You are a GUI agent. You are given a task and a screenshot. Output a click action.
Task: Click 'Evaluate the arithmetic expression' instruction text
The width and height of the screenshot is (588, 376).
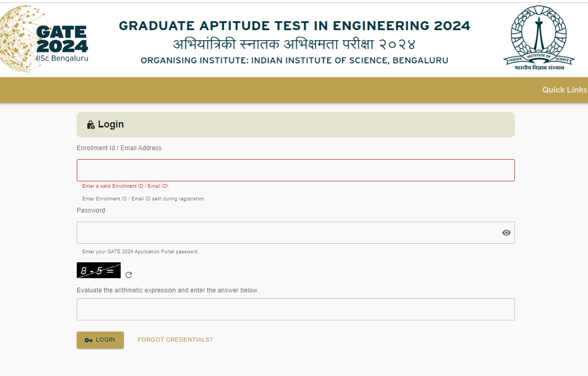point(168,290)
